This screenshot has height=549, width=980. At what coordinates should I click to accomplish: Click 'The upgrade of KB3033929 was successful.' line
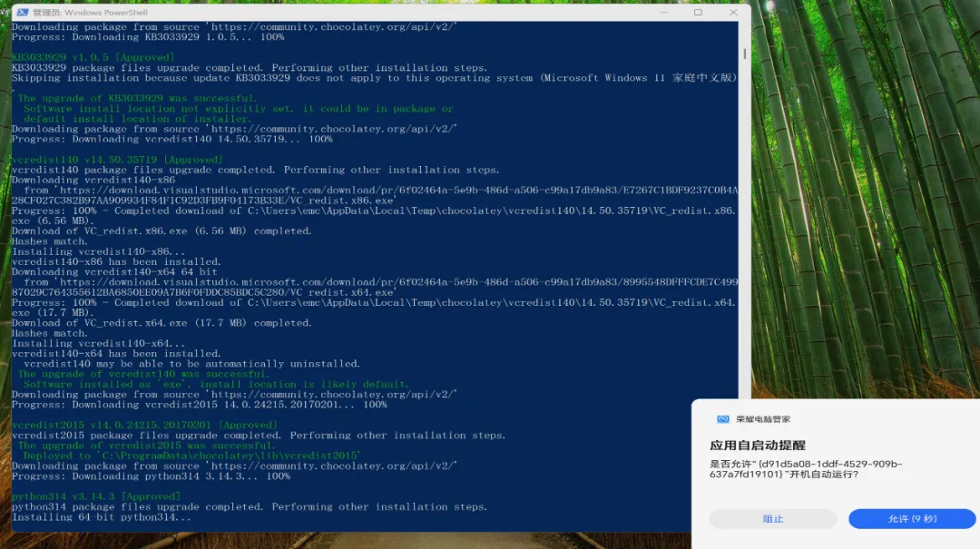coord(137,98)
